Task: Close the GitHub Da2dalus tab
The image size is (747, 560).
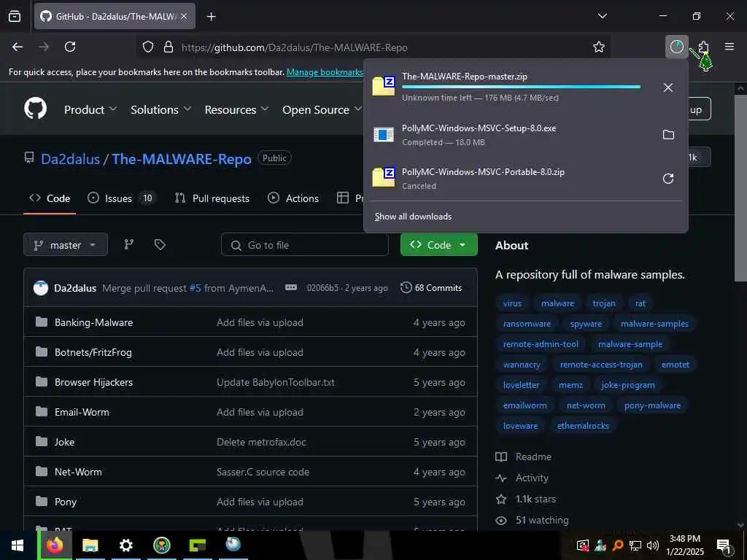Action: (184, 17)
